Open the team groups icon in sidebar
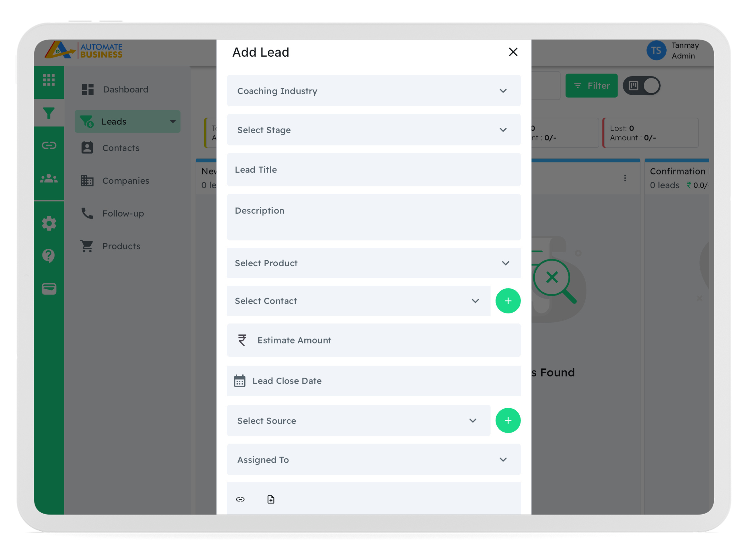 point(49,178)
